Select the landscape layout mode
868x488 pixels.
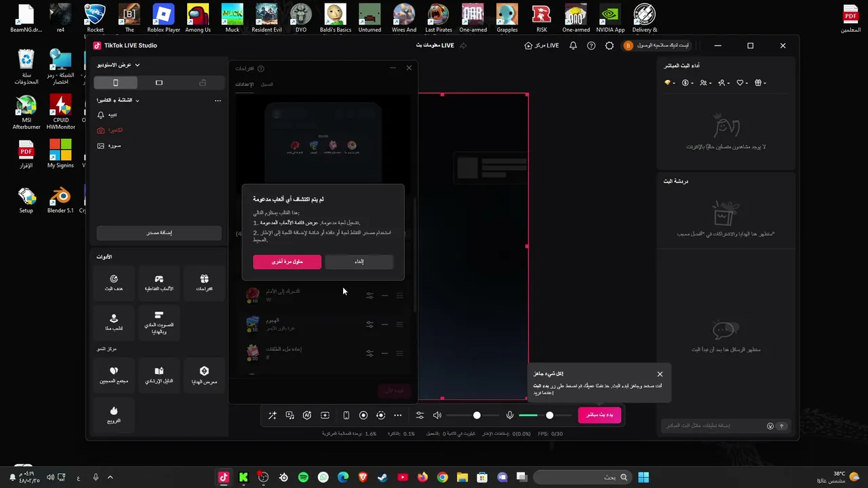159,83
